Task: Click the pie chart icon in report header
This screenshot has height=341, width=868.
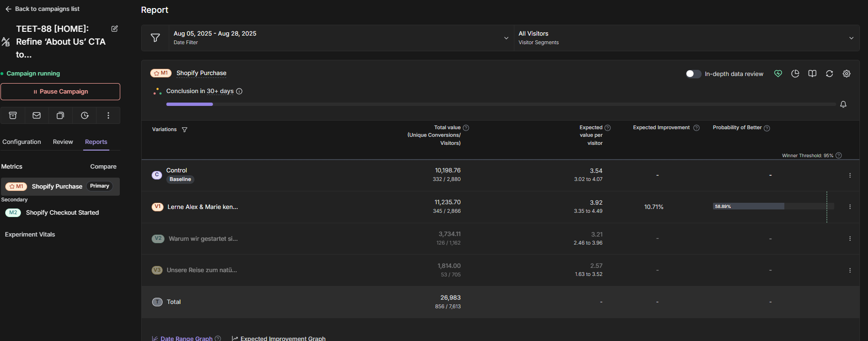Action: pyautogui.click(x=795, y=74)
